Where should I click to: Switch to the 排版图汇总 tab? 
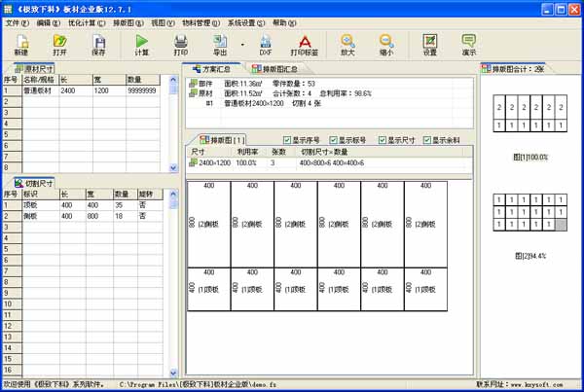coord(275,69)
